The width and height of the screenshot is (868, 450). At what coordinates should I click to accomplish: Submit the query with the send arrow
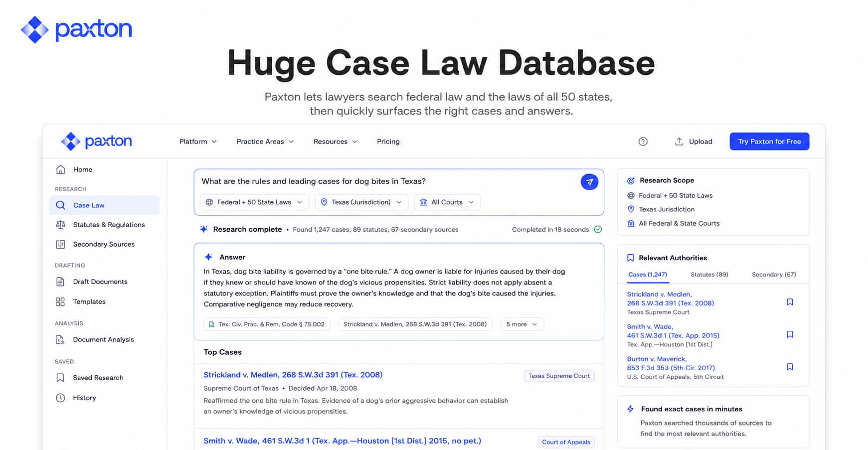[589, 182]
